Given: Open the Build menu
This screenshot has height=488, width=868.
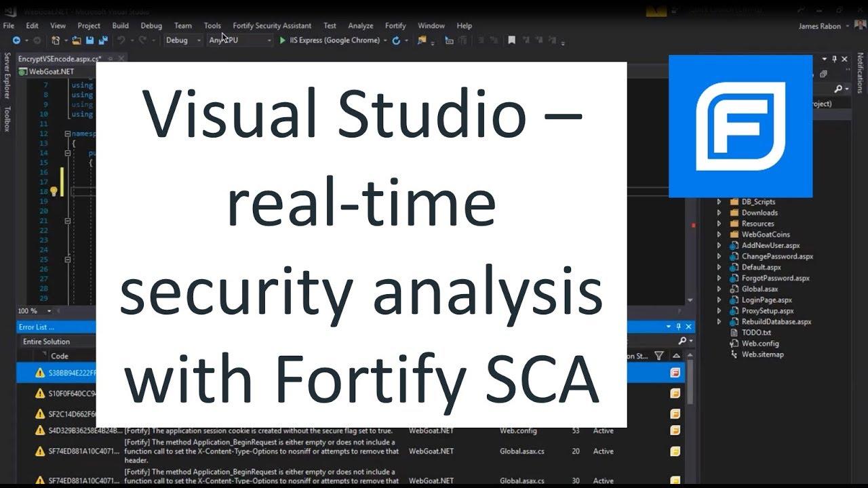Looking at the screenshot, I should [x=120, y=26].
